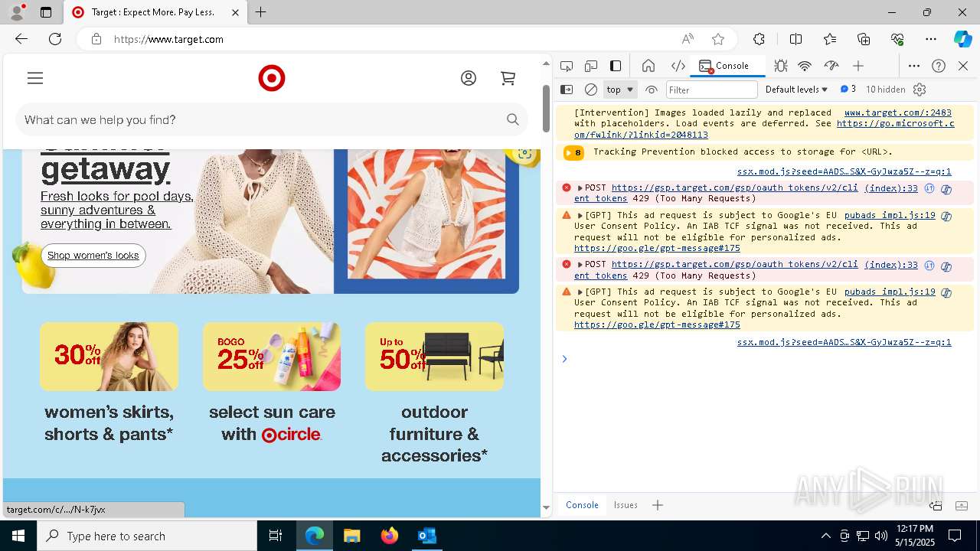Open Outlook from taskbar
980x551 pixels.
point(426,536)
